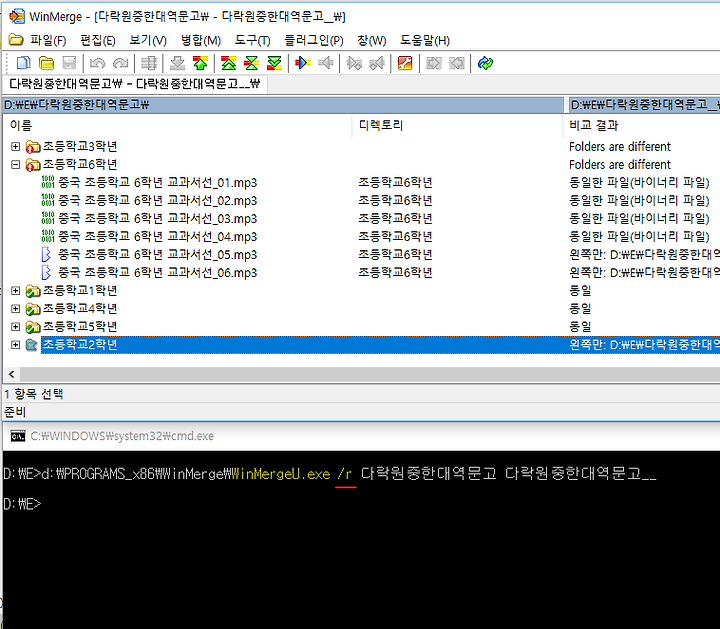Select the 다락원중한대역문고 comparison document tab
Viewport: 720px width, 629px height.
pyautogui.click(x=135, y=84)
